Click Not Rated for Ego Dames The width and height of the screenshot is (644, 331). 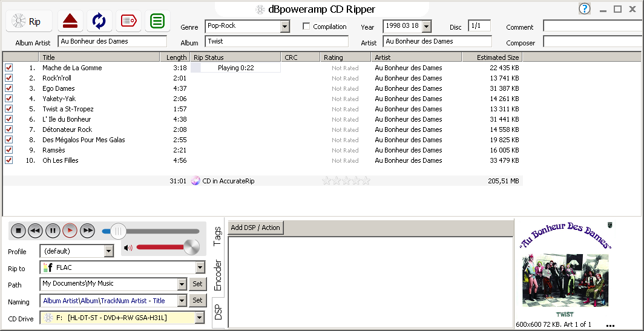click(345, 88)
